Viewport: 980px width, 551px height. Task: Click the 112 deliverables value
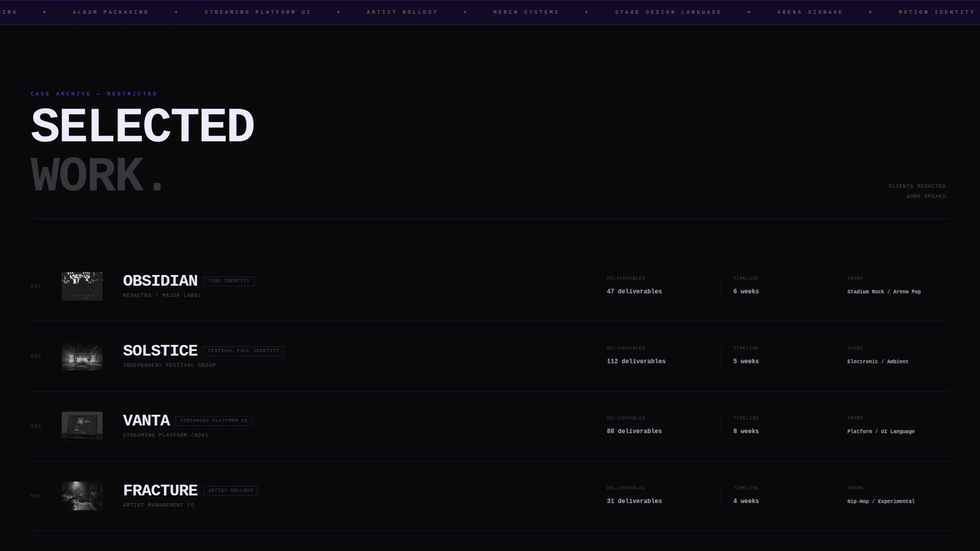tap(636, 362)
